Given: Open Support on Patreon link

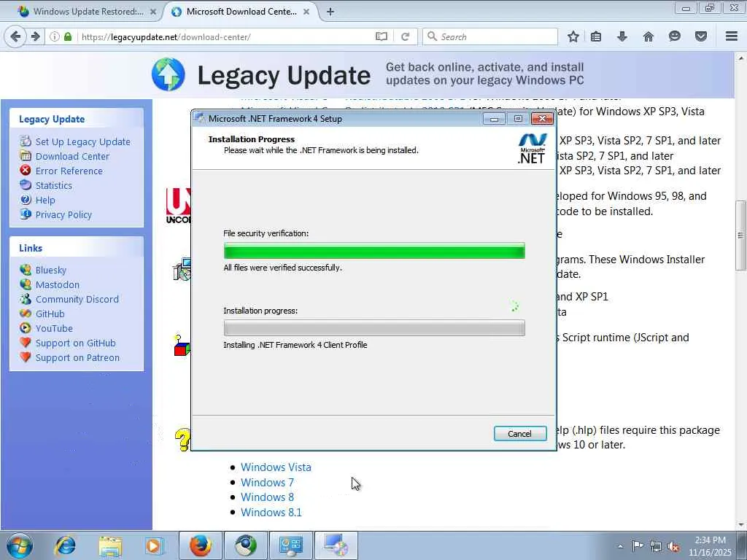Looking at the screenshot, I should 77,357.
